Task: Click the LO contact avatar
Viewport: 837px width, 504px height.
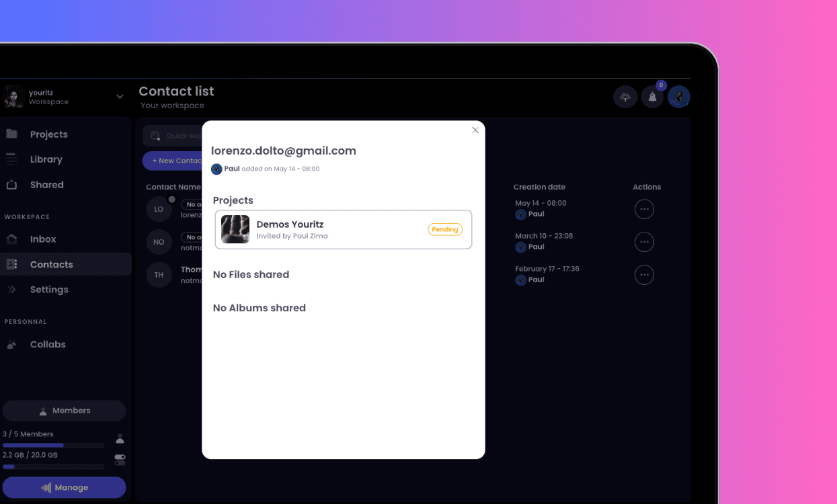Action: (159, 209)
